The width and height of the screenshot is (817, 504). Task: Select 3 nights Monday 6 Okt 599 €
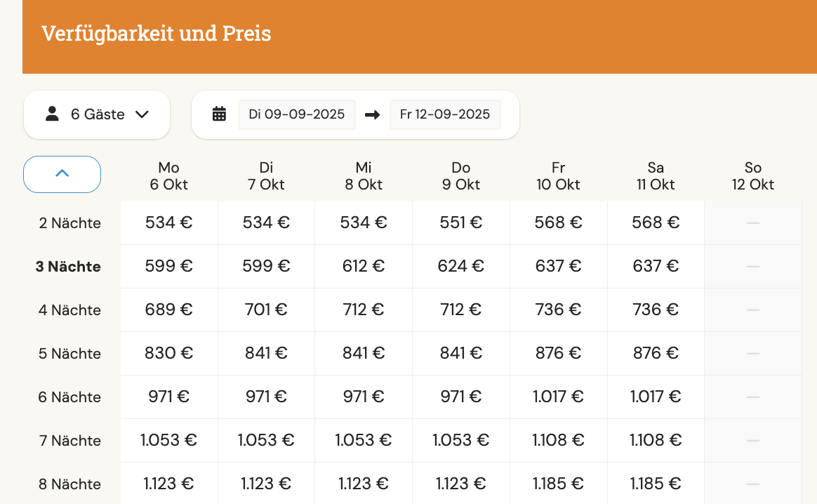click(x=169, y=266)
